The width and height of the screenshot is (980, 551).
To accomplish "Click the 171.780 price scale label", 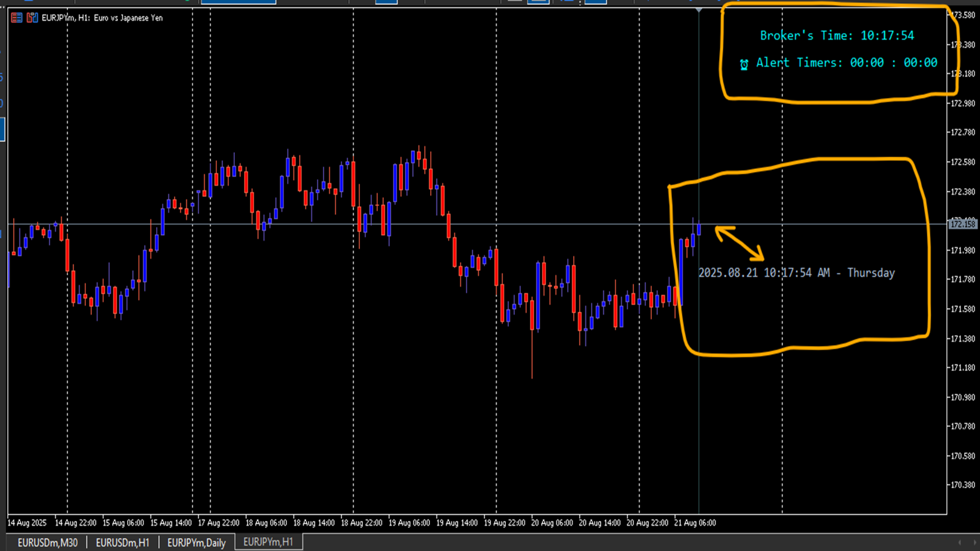I will pos(963,280).
